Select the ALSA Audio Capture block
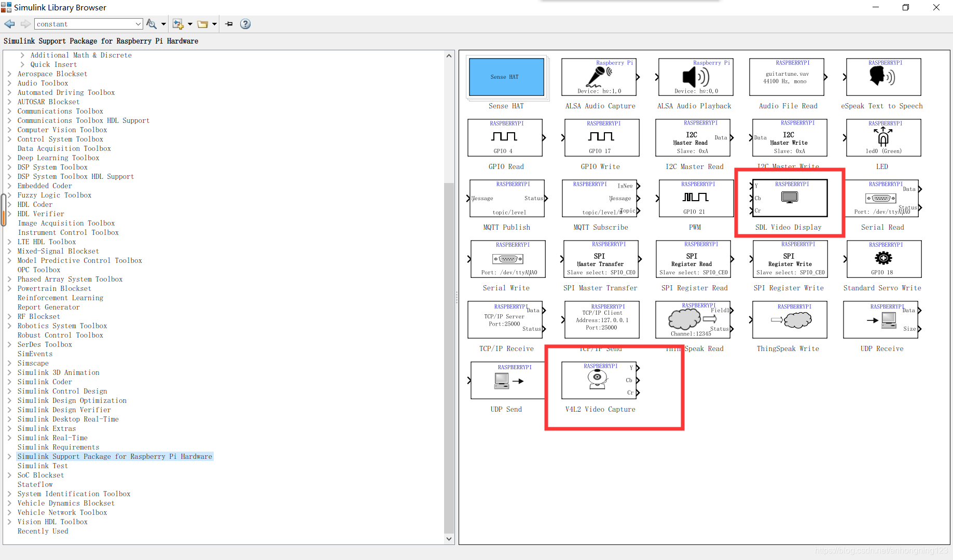Screen dimensions: 953x560 coord(600,77)
